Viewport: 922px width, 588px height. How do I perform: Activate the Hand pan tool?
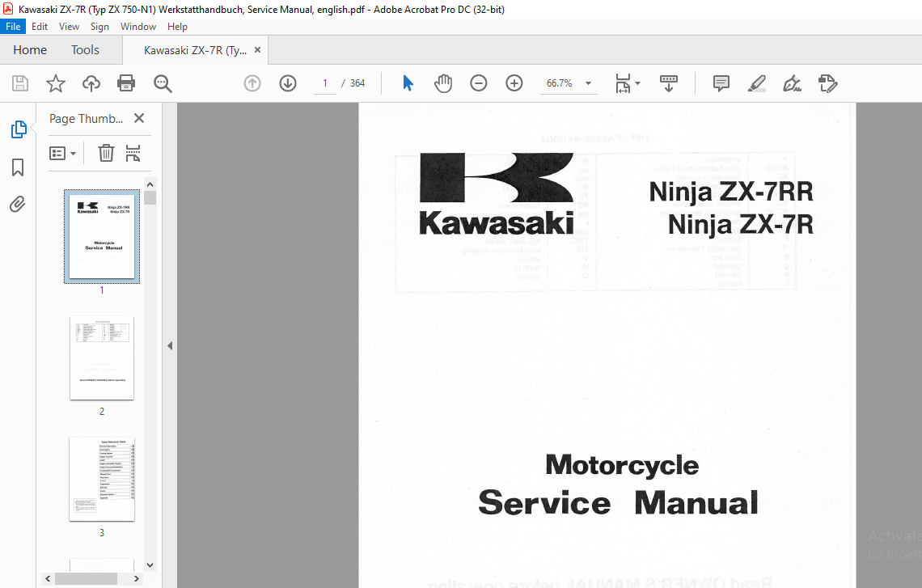[x=443, y=83]
